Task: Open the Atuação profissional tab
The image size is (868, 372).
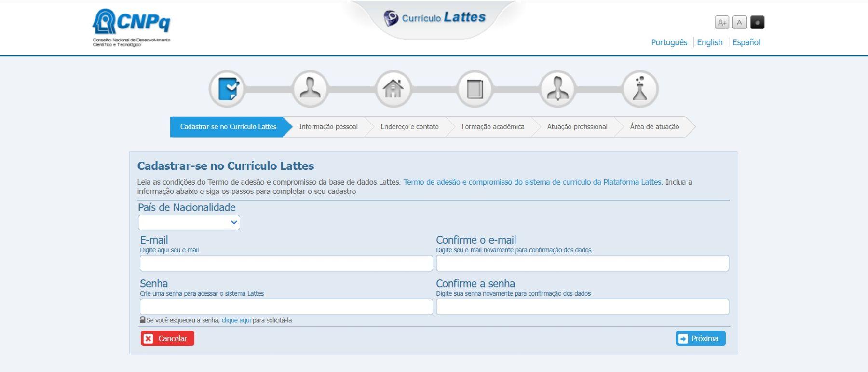Action: [577, 127]
